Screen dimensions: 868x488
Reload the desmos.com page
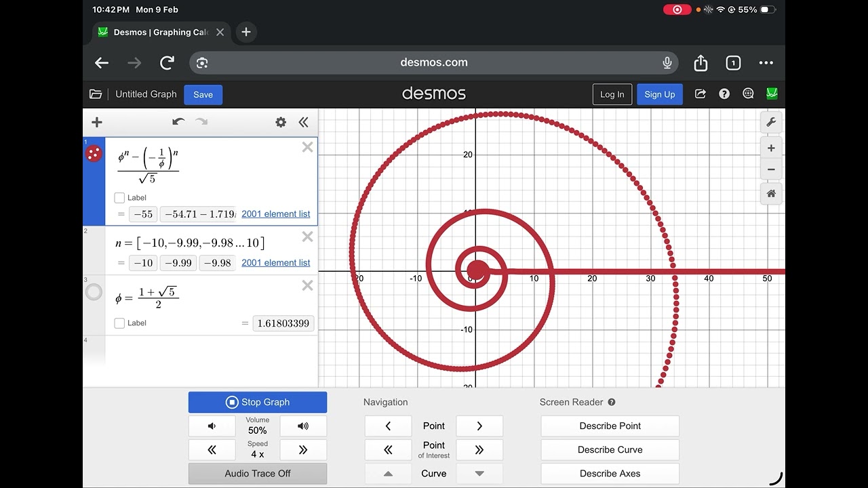pos(167,63)
